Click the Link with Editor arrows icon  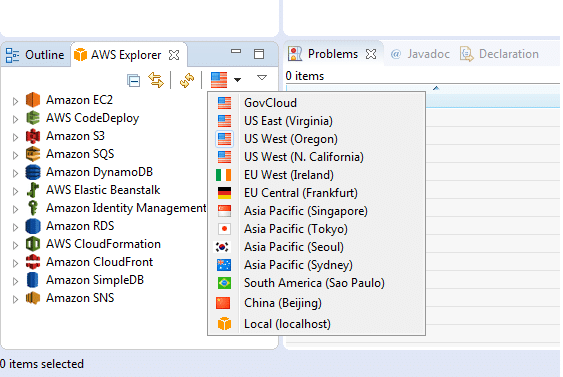pyautogui.click(x=156, y=80)
